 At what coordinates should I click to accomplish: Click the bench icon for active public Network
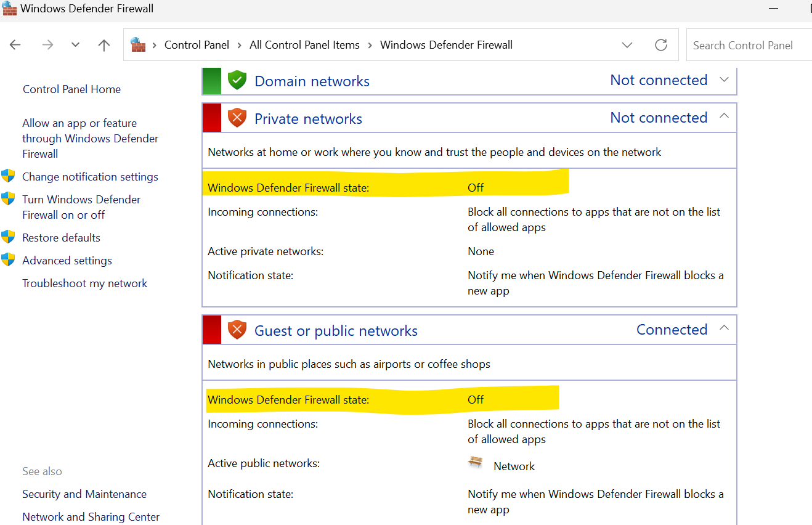[476, 463]
